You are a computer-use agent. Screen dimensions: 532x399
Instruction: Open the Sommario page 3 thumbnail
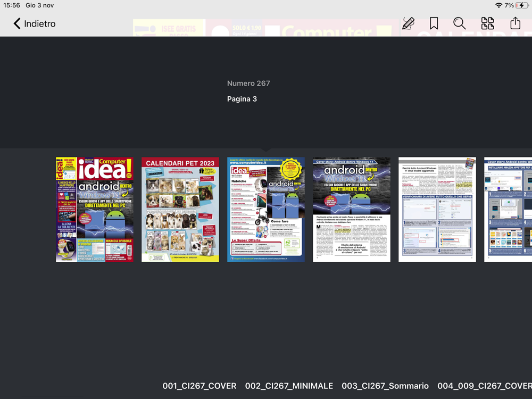[x=266, y=209]
